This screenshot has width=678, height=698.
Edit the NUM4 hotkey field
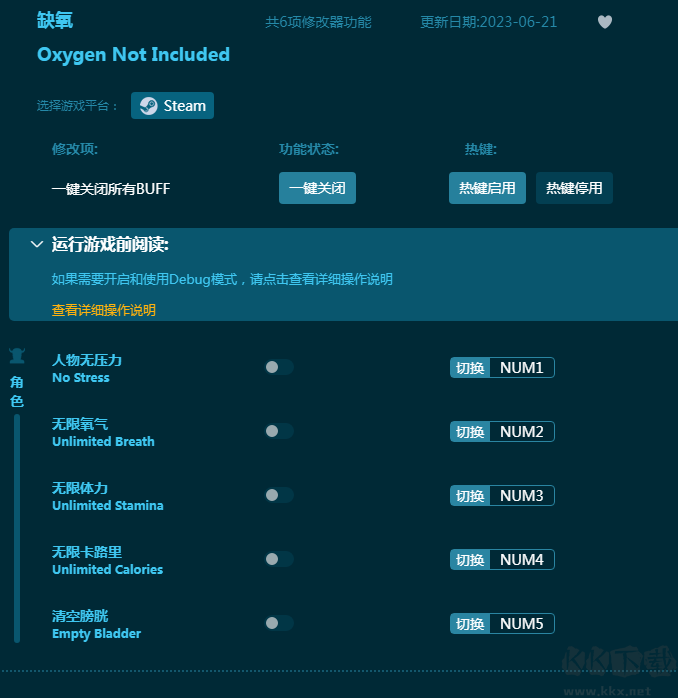coord(522,560)
